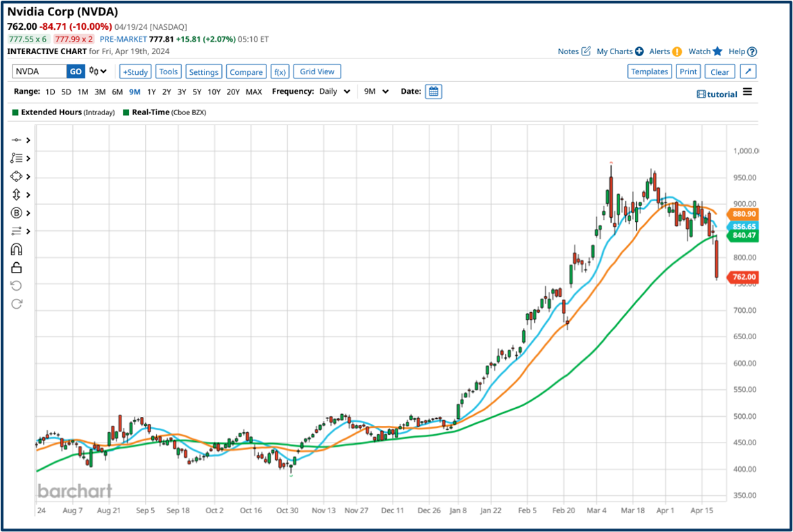
Task: Open My Charts link
Action: point(614,51)
